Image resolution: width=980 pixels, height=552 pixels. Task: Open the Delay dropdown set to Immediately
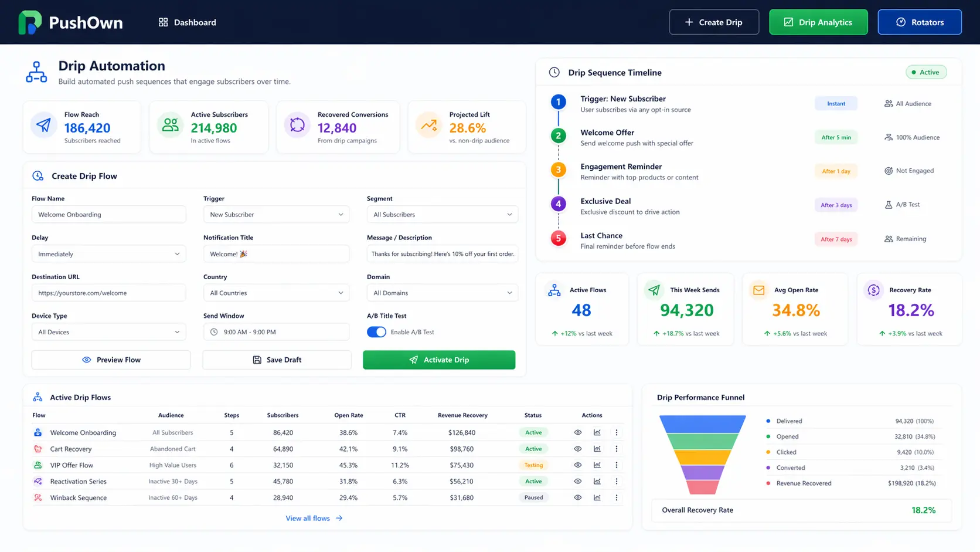pyautogui.click(x=109, y=254)
